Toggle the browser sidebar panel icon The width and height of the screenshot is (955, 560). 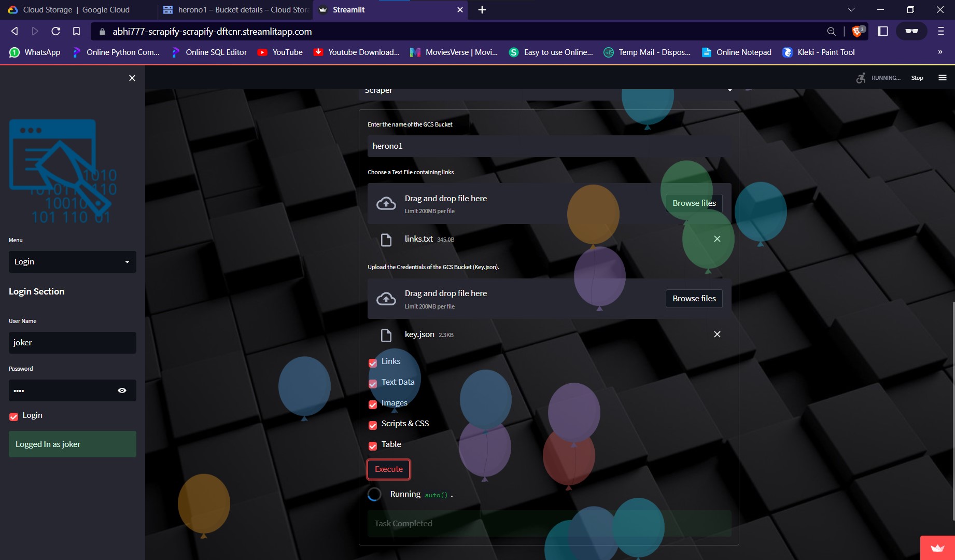[883, 32]
